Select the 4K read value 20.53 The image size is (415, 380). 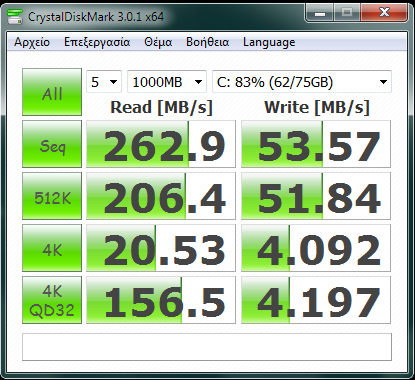tap(161, 248)
